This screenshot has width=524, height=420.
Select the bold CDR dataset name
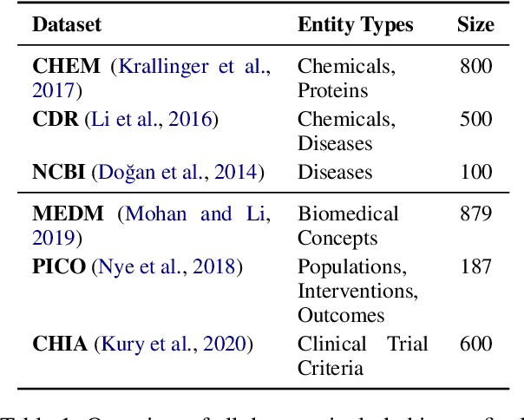pyautogui.click(x=54, y=119)
